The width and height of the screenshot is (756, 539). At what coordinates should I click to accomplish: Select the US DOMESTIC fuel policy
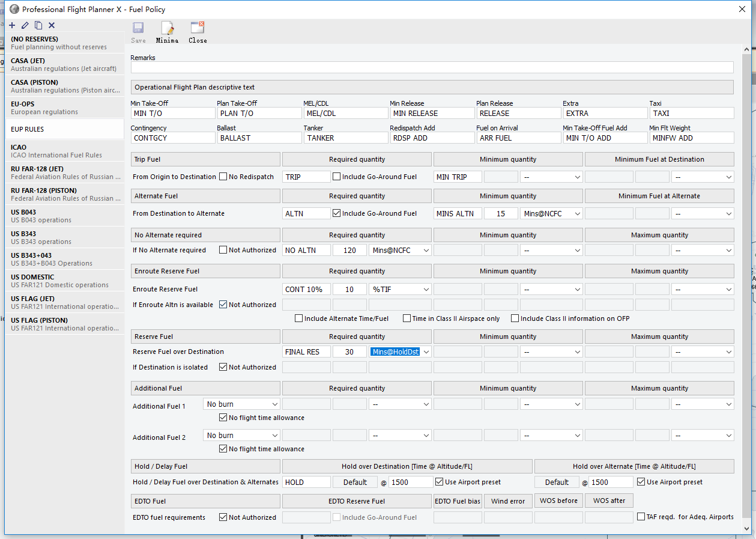pyautogui.click(x=65, y=281)
